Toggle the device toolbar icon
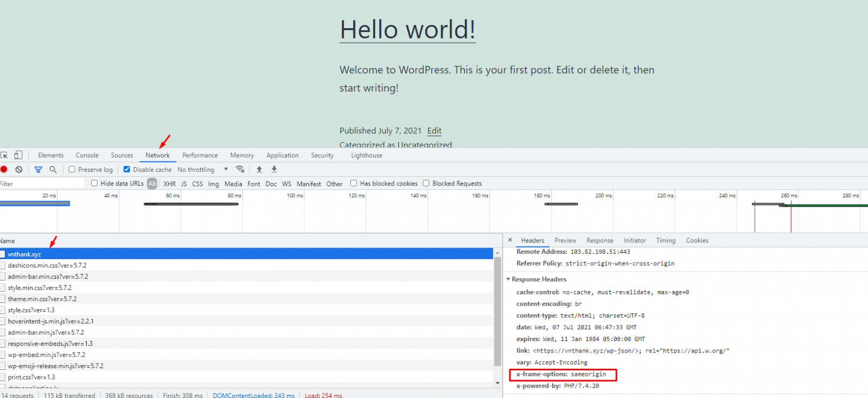The width and height of the screenshot is (868, 398). pyautogui.click(x=18, y=155)
